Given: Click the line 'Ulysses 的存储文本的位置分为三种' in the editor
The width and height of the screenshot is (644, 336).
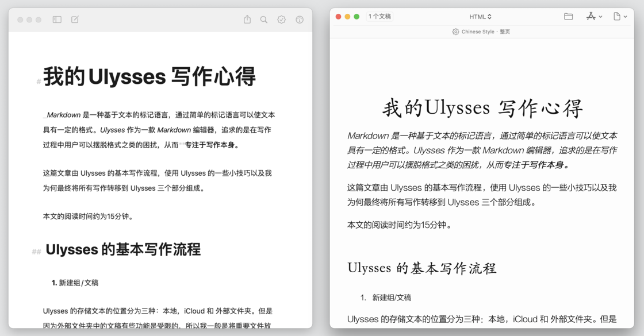Looking at the screenshot, I should point(158,311).
